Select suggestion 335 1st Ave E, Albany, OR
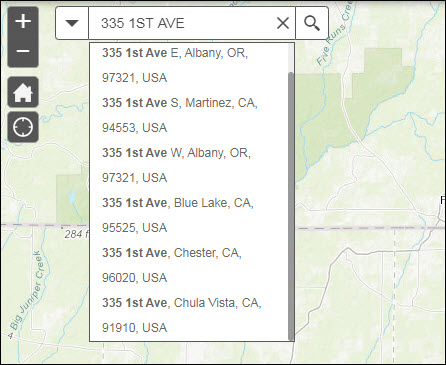 click(x=189, y=65)
